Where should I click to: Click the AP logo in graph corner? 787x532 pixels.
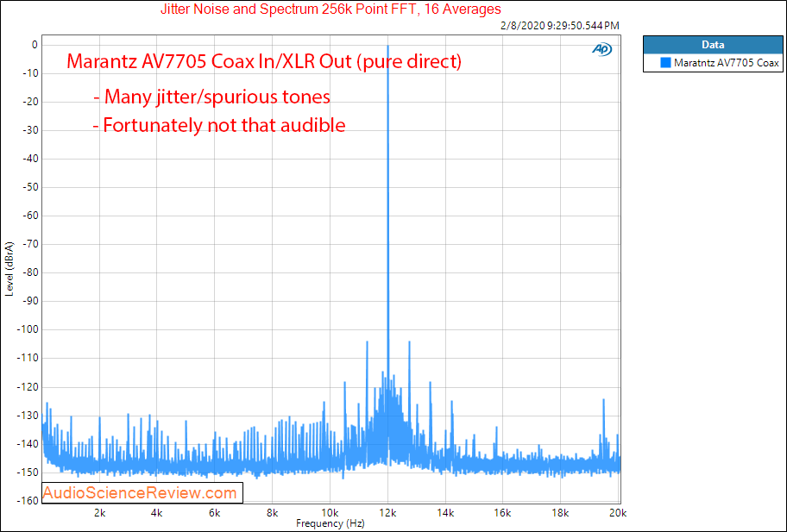click(601, 48)
